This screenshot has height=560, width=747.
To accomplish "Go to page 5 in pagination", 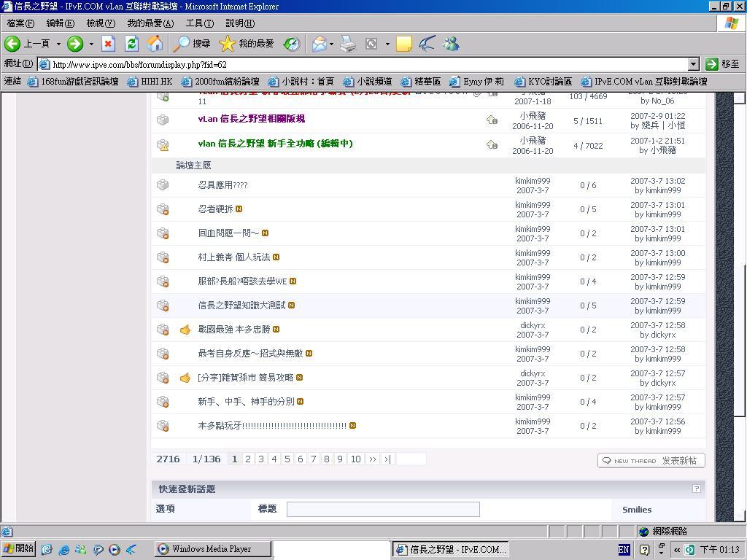I will (287, 459).
